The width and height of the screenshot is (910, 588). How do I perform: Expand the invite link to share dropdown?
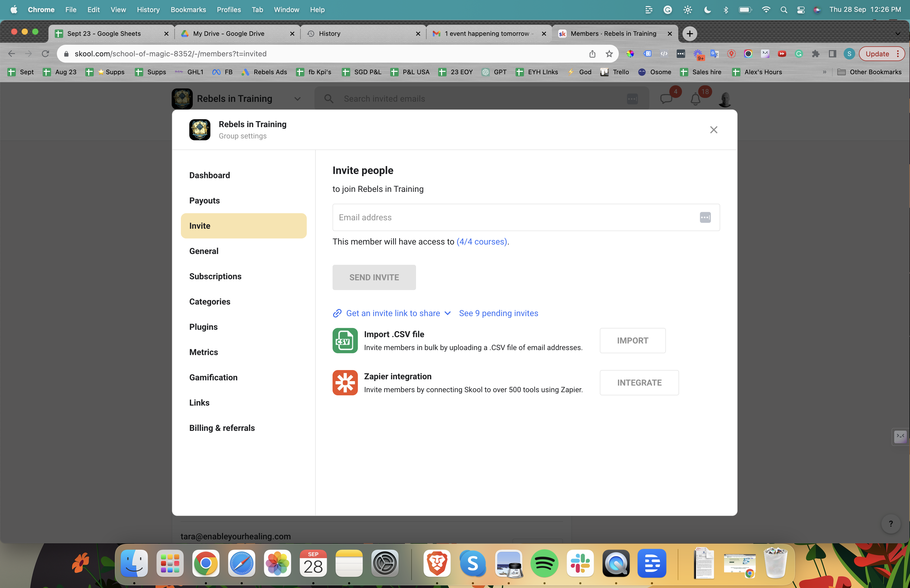pyautogui.click(x=448, y=313)
